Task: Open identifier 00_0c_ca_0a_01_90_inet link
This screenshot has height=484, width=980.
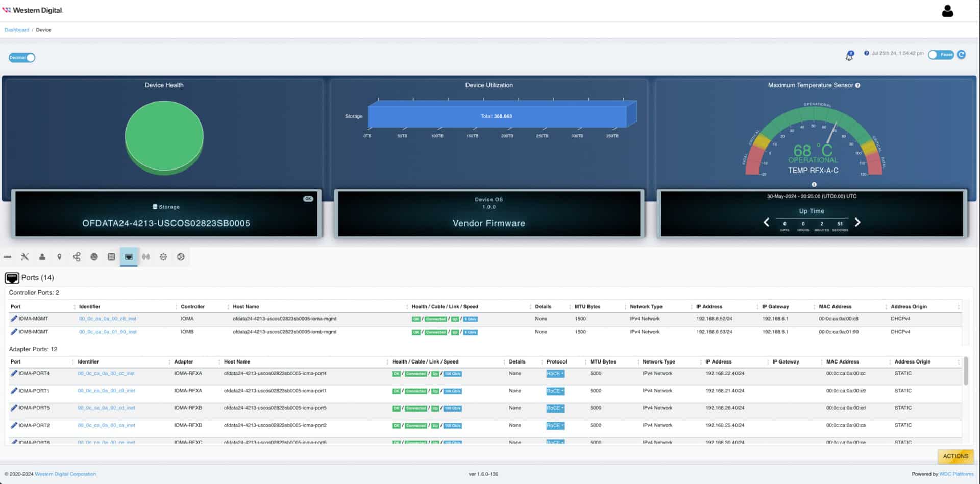Action: point(108,332)
